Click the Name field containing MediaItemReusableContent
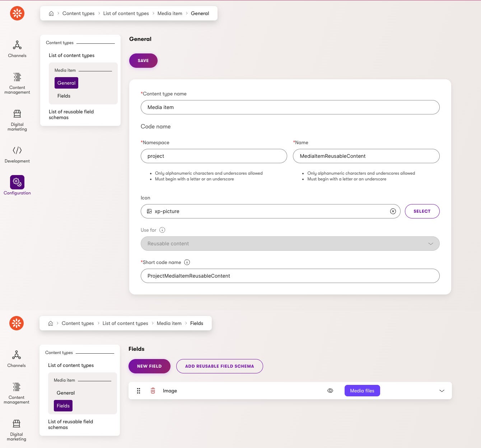 click(366, 156)
